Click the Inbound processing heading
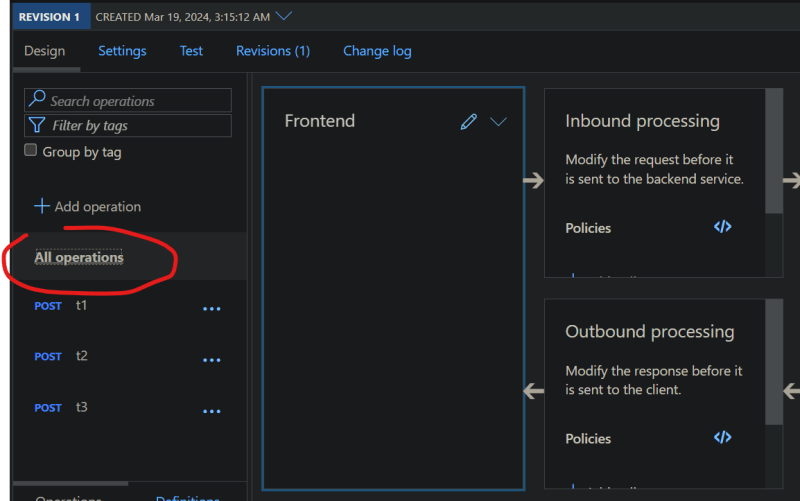The height and width of the screenshot is (501, 800). tap(642, 121)
